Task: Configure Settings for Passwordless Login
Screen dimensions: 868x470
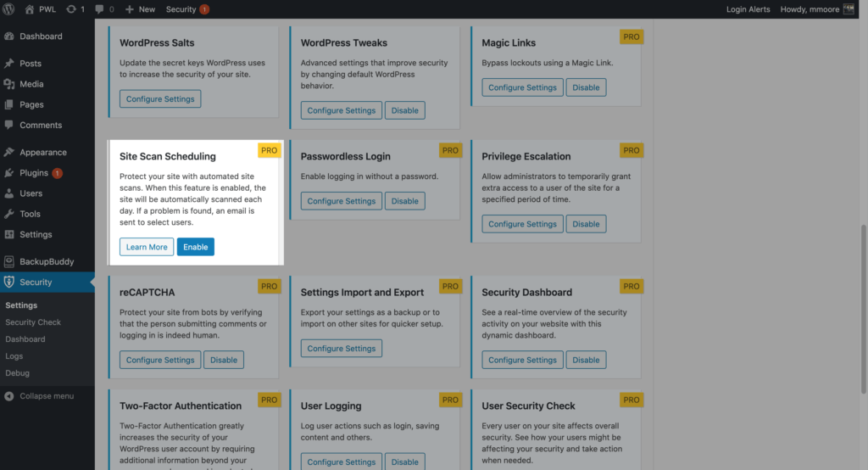Action: 341,200
